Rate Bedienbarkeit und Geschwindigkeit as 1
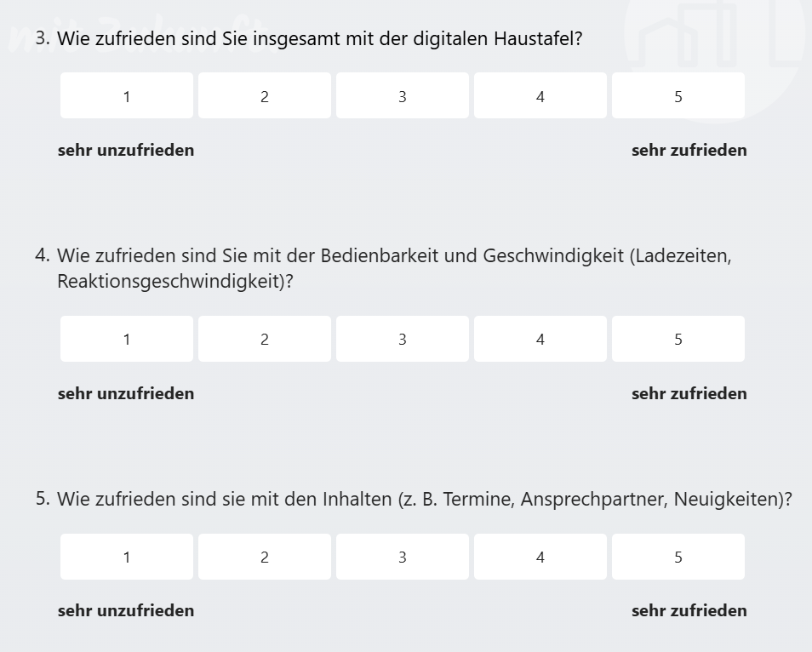Image resolution: width=812 pixels, height=652 pixels. pyautogui.click(x=127, y=340)
